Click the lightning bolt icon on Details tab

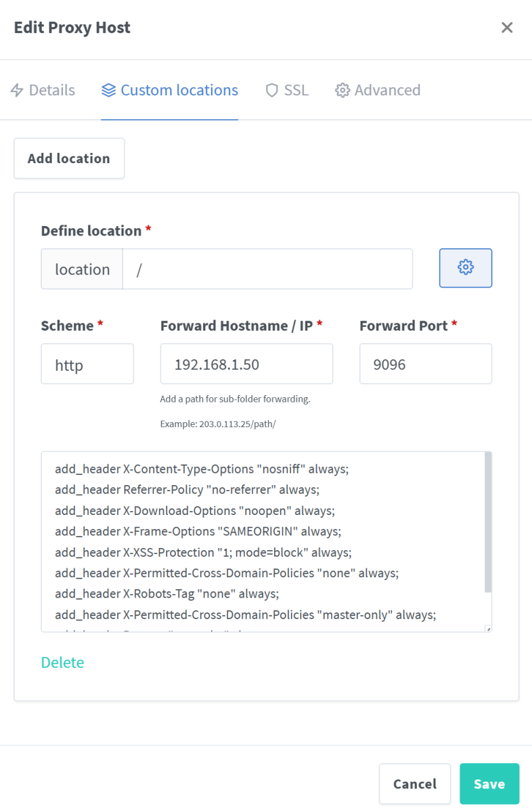click(18, 90)
